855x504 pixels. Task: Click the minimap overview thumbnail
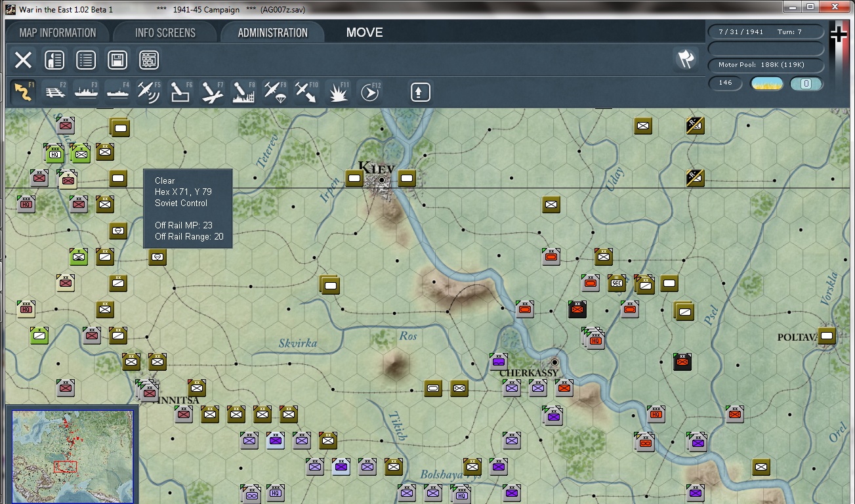(72, 456)
